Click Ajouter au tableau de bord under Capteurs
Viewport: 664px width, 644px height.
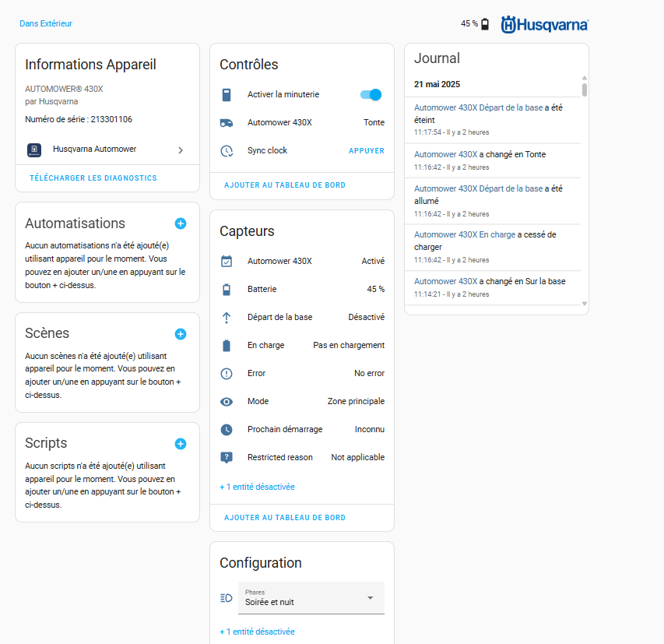[285, 518]
